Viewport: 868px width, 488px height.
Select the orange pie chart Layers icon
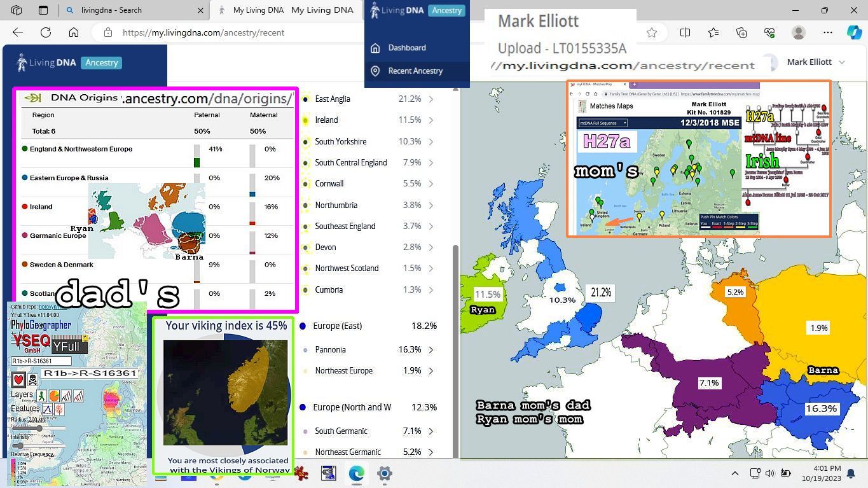54,396
